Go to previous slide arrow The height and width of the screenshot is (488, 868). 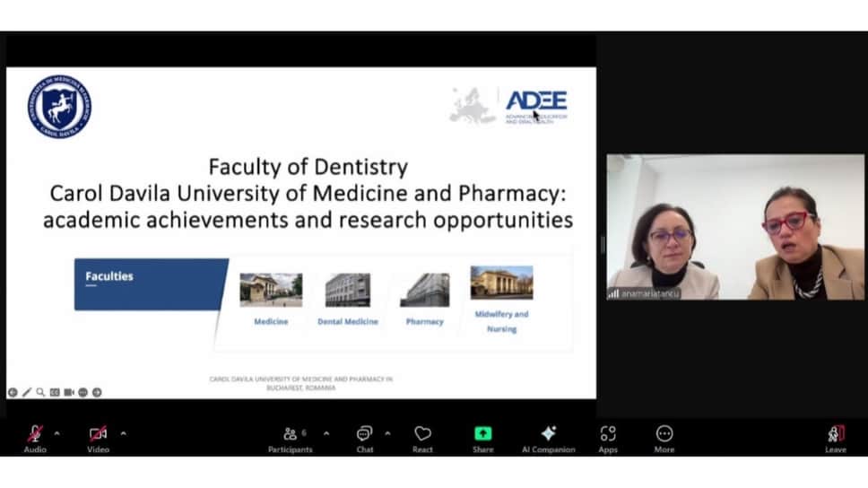[x=13, y=392]
